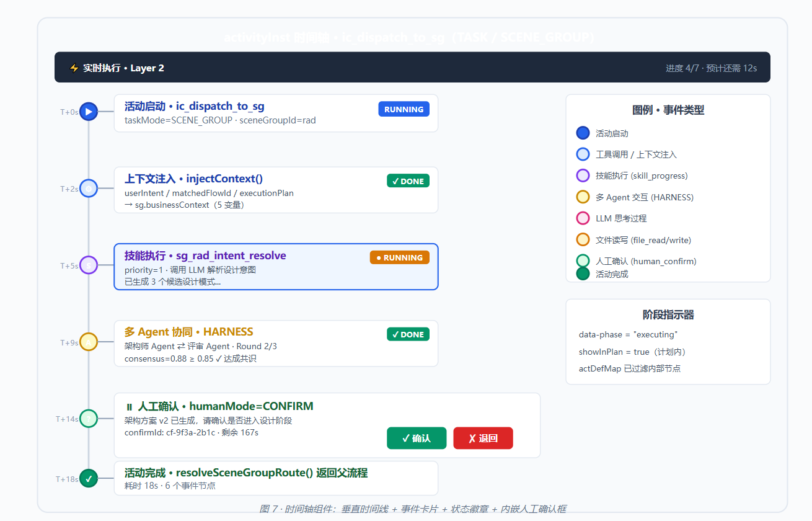Click the 耗时 18s · 6 个事件节点 line
The width and height of the screenshot is (812, 521).
click(170, 486)
